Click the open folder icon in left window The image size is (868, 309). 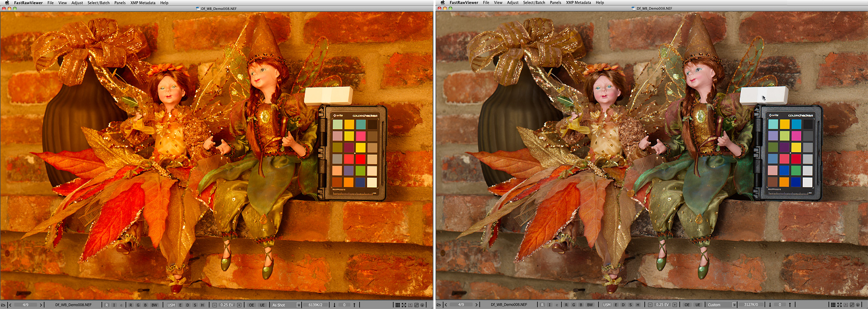click(x=3, y=305)
